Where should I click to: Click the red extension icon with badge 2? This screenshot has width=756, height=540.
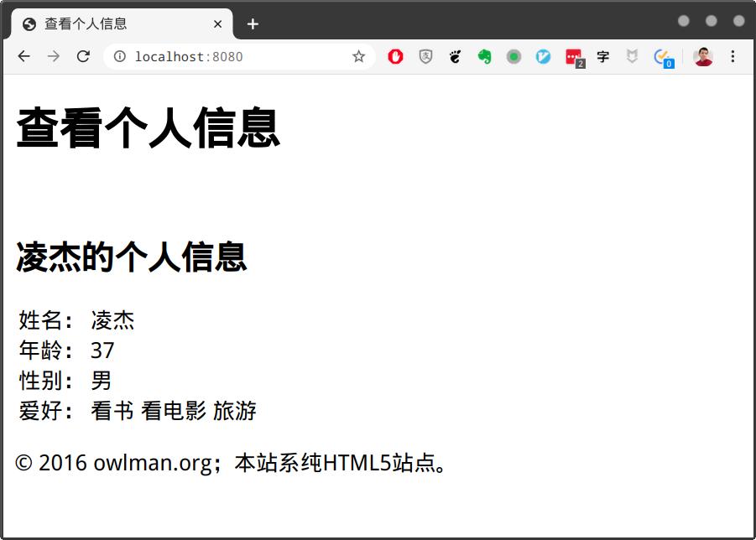click(574, 56)
